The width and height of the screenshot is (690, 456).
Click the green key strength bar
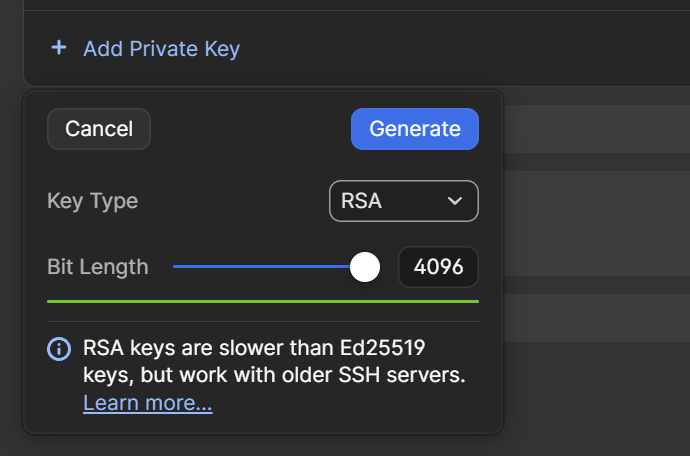pyautogui.click(x=262, y=300)
